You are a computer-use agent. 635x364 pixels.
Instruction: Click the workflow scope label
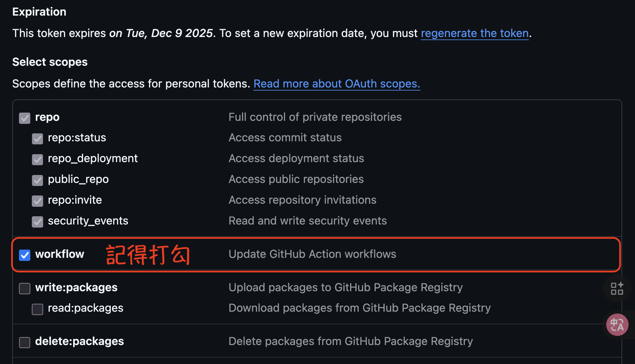coord(60,254)
